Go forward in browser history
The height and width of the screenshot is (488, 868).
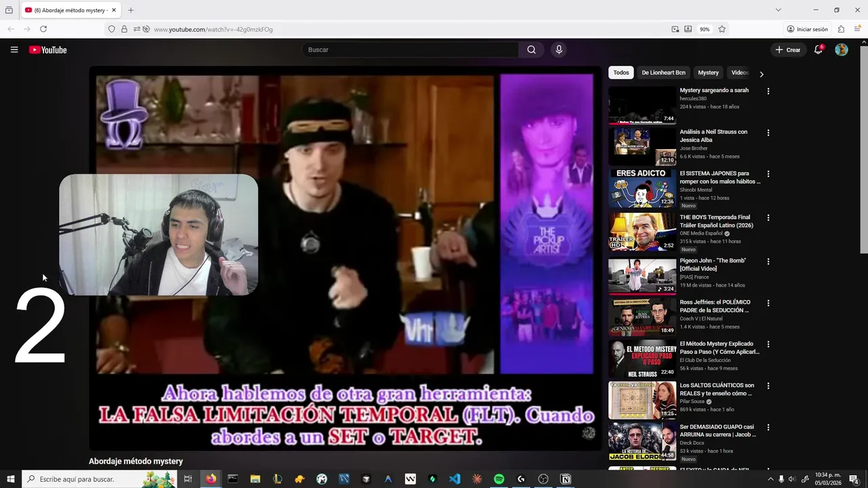coord(27,29)
